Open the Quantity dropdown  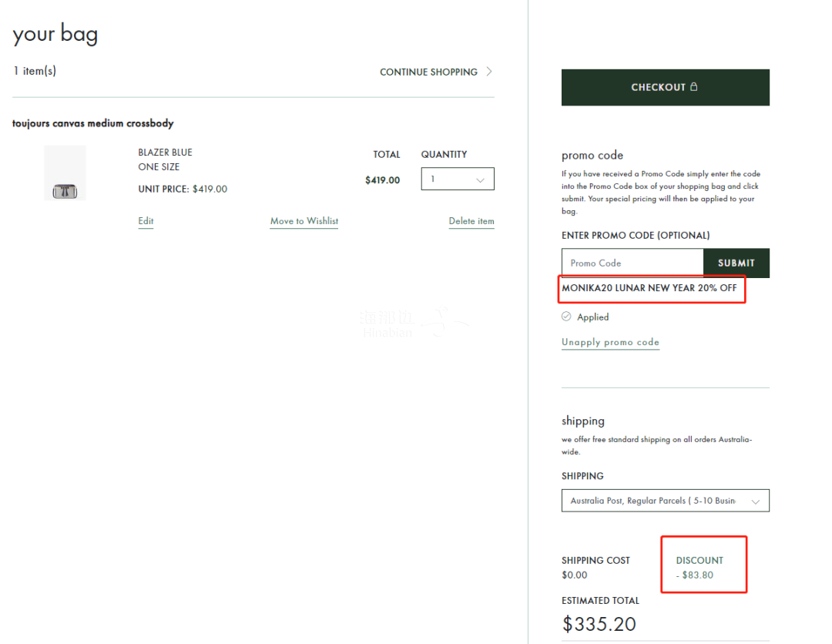click(457, 179)
